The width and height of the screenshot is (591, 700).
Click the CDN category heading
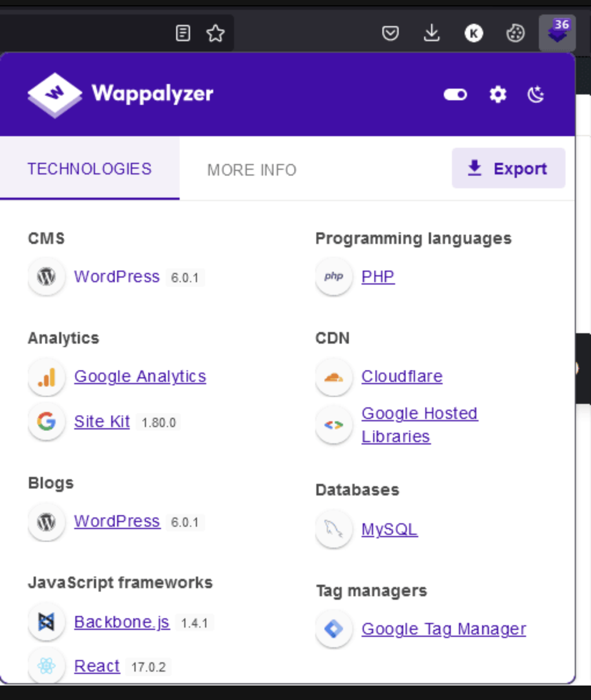(333, 338)
